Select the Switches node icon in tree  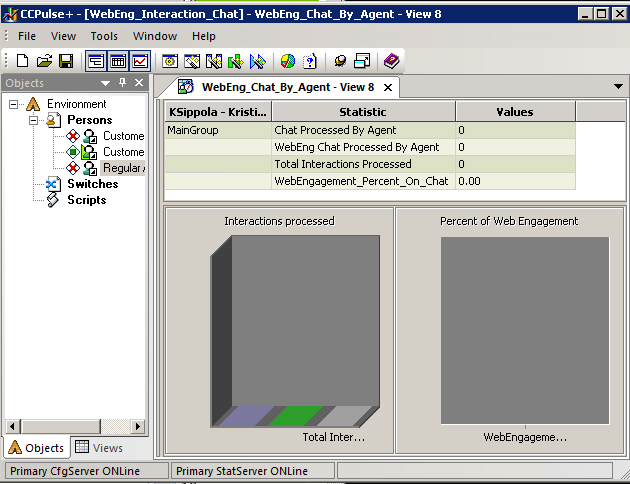pyautogui.click(x=52, y=184)
